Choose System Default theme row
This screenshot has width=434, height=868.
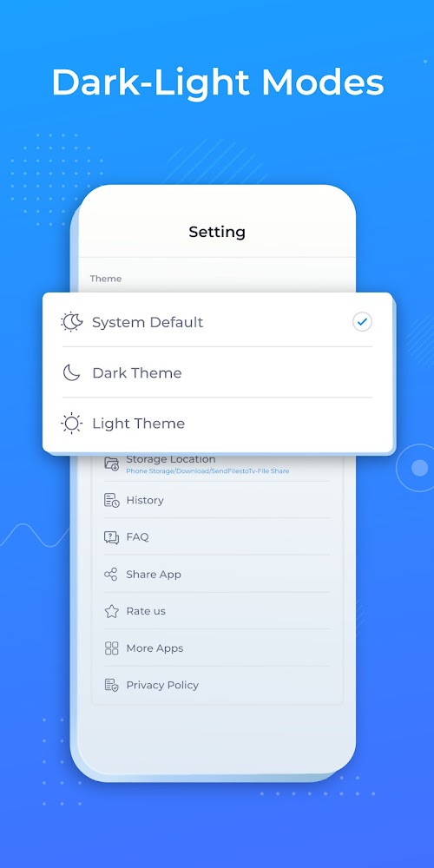tap(218, 322)
